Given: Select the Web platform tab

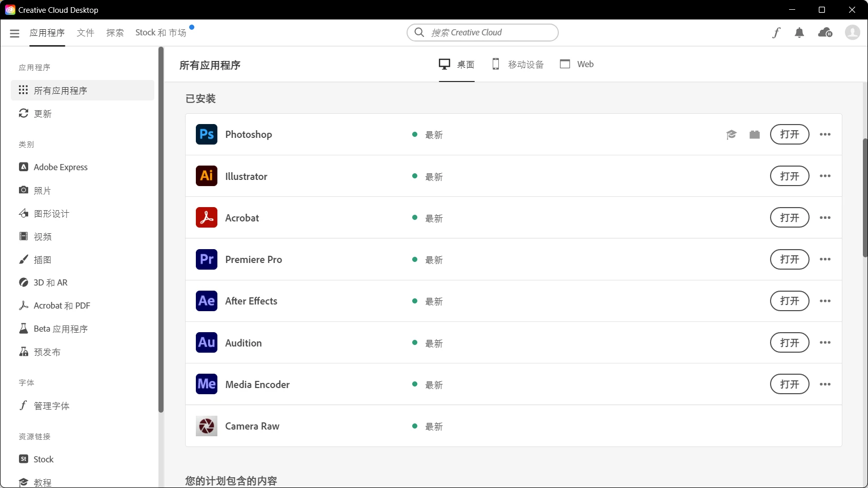Looking at the screenshot, I should [577, 64].
